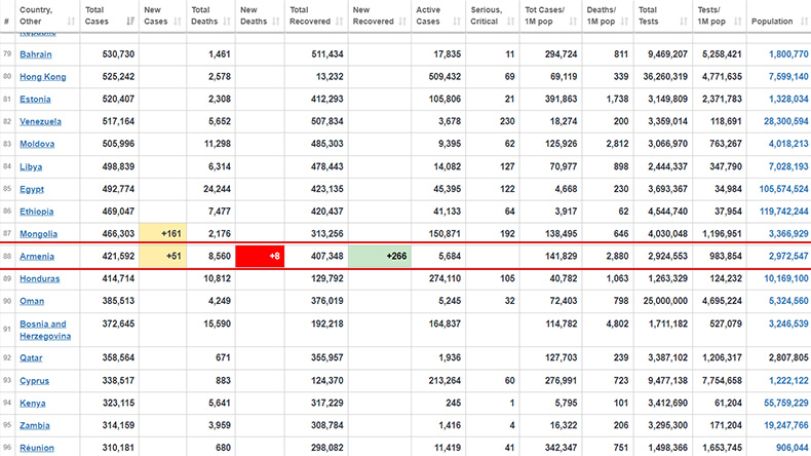Sort by Total Recovered column header

(316, 16)
